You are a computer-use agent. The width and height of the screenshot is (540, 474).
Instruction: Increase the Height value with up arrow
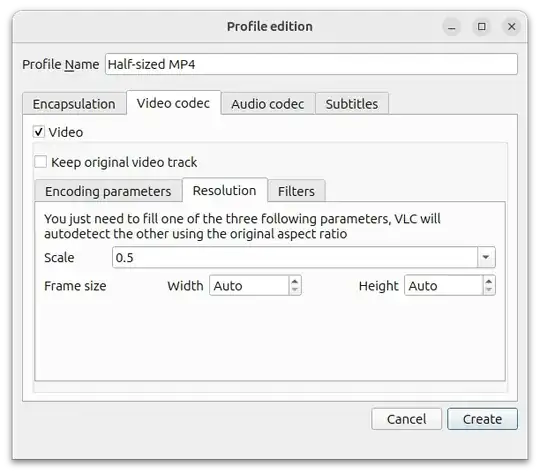489,281
